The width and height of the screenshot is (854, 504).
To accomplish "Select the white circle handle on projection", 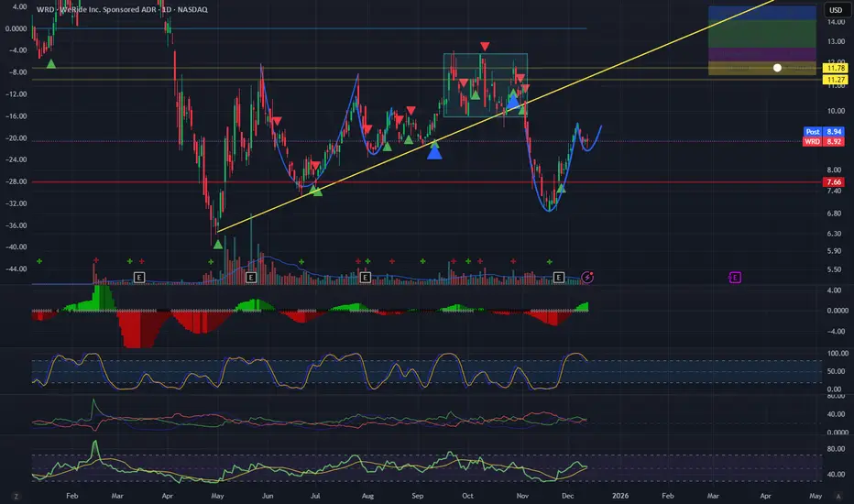I will click(777, 68).
